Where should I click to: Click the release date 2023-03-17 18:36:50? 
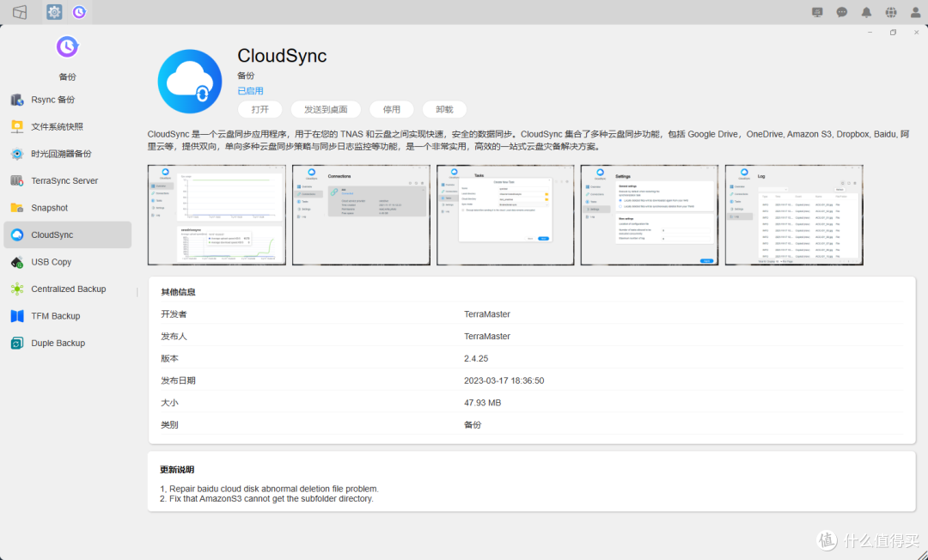pos(504,380)
